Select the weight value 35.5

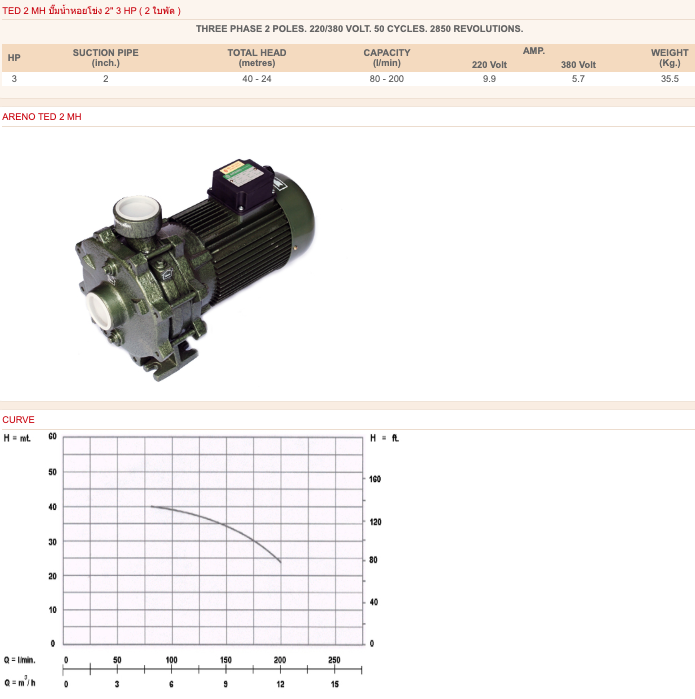coord(670,79)
